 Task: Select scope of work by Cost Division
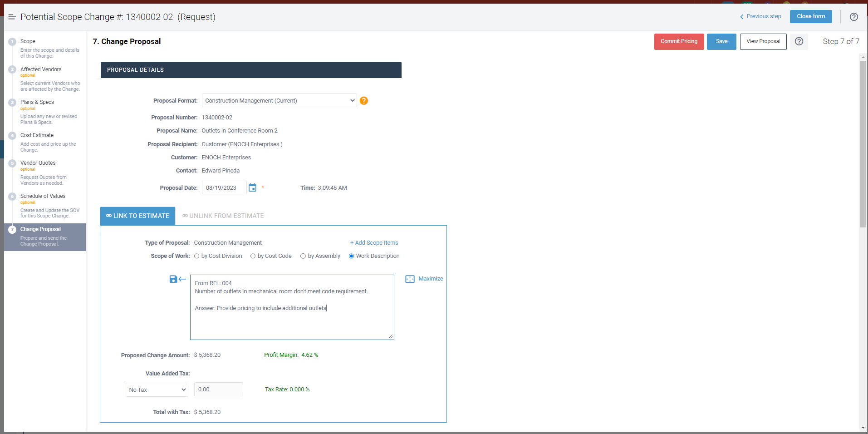(196, 256)
